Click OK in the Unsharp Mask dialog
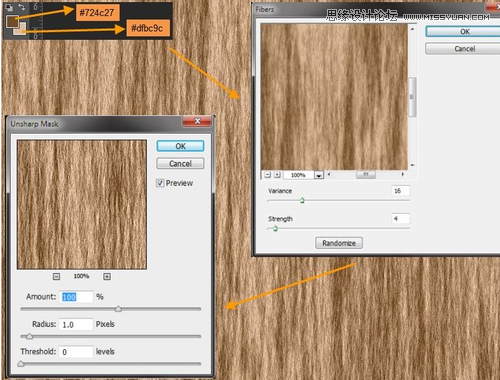 click(x=180, y=146)
